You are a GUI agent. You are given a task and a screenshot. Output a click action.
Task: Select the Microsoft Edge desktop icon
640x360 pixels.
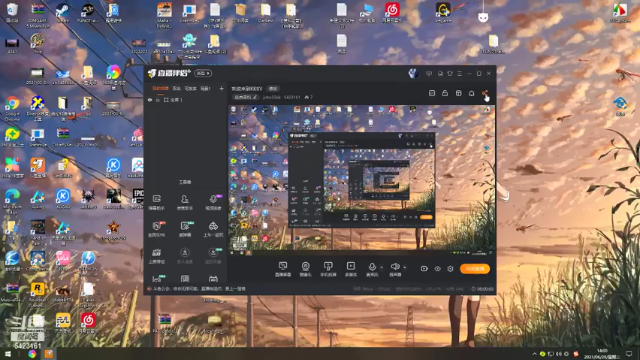[12, 202]
